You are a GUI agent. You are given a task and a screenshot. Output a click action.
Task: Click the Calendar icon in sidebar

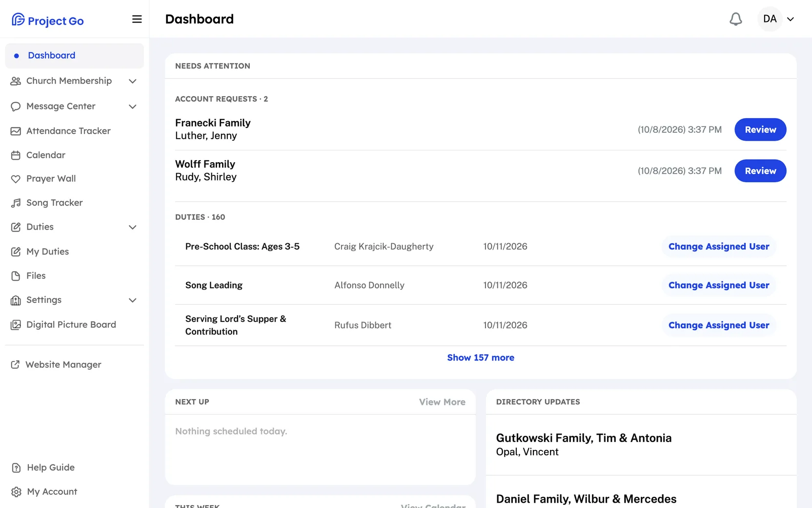16,155
